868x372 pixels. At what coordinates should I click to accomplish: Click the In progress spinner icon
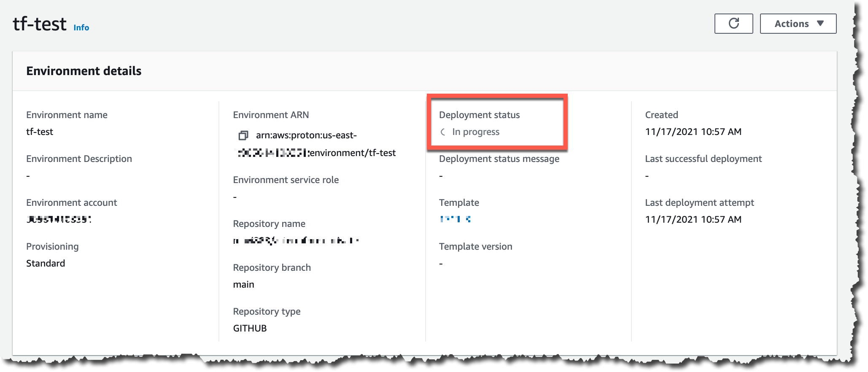(x=443, y=132)
